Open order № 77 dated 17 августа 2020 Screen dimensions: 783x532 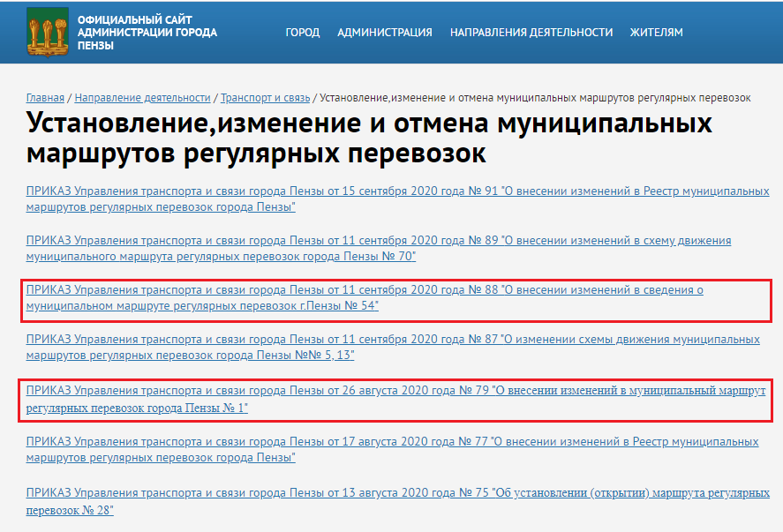pyautogui.click(x=393, y=449)
